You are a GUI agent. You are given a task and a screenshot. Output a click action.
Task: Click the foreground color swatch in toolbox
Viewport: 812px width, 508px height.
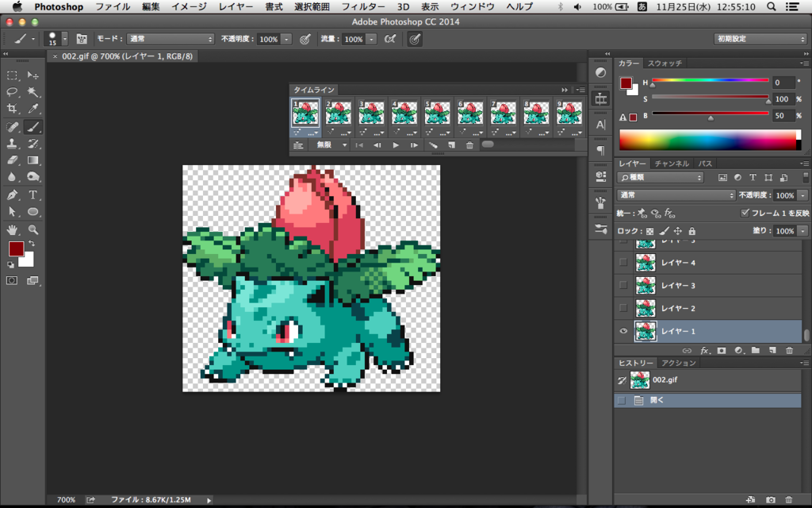tap(16, 248)
